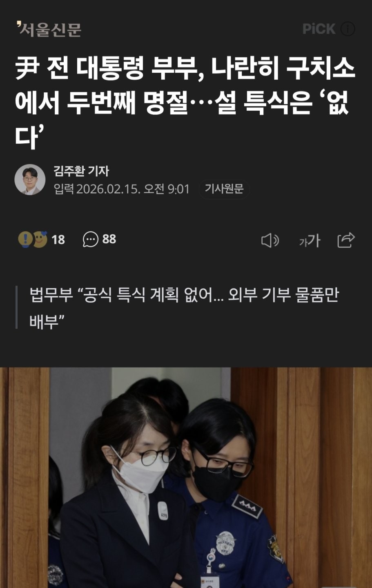Tap the PiCK badge label
The width and height of the screenshot is (372, 588).
[319, 29]
